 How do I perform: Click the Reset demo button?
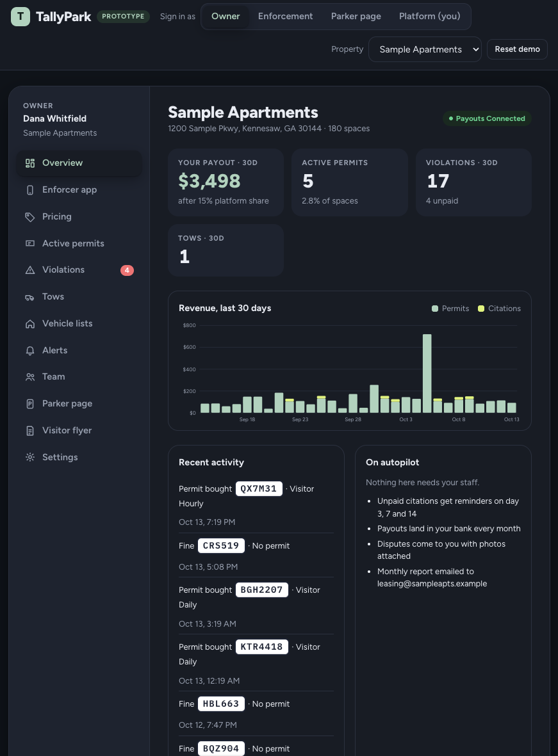pos(517,49)
